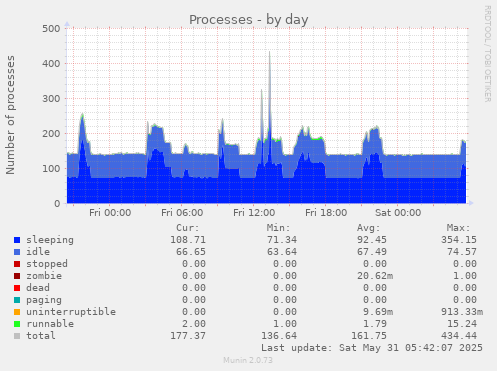Image resolution: width=497 pixels, height=371 pixels.
Task: Click the 'uninterruptible' legend label
Action: click(71, 312)
